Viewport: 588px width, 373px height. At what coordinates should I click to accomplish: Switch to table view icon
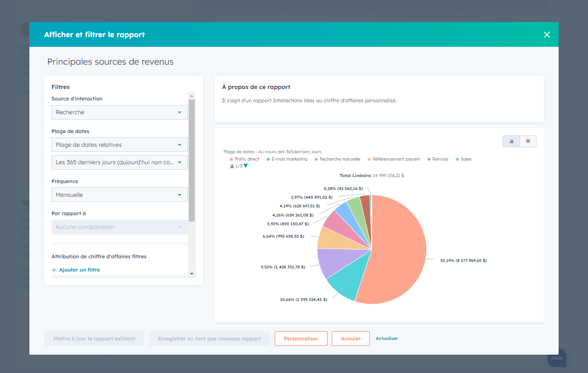coord(528,141)
